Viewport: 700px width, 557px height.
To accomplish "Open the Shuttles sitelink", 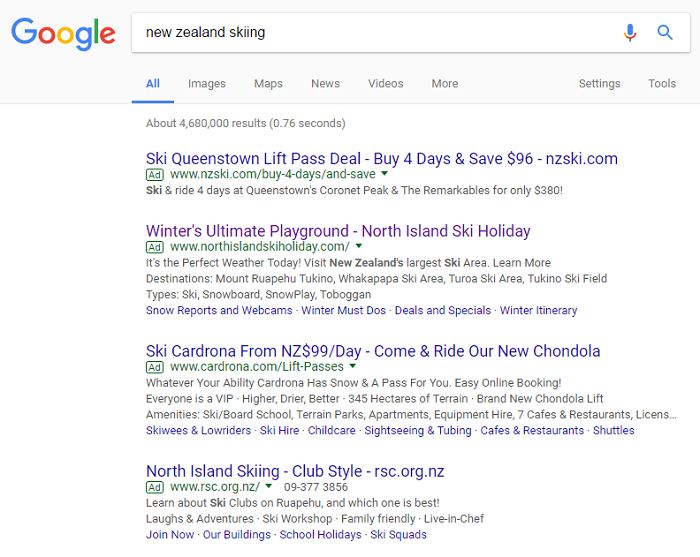I will coord(613,430).
